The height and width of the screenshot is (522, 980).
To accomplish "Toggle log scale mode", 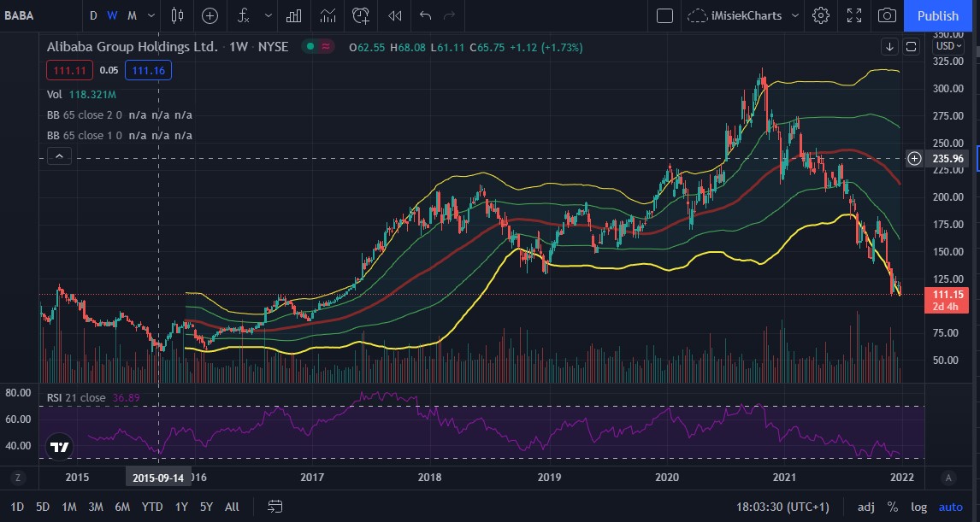I will [918, 507].
